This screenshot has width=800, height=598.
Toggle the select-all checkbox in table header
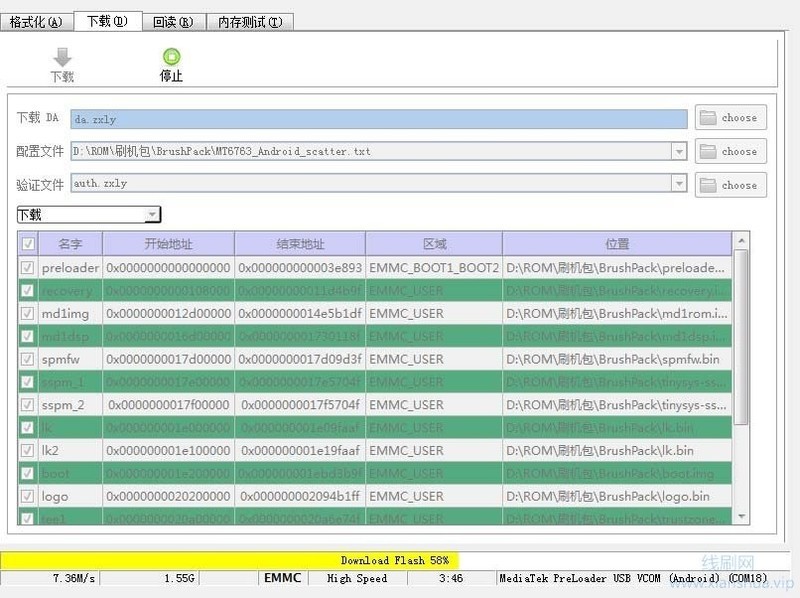27,243
